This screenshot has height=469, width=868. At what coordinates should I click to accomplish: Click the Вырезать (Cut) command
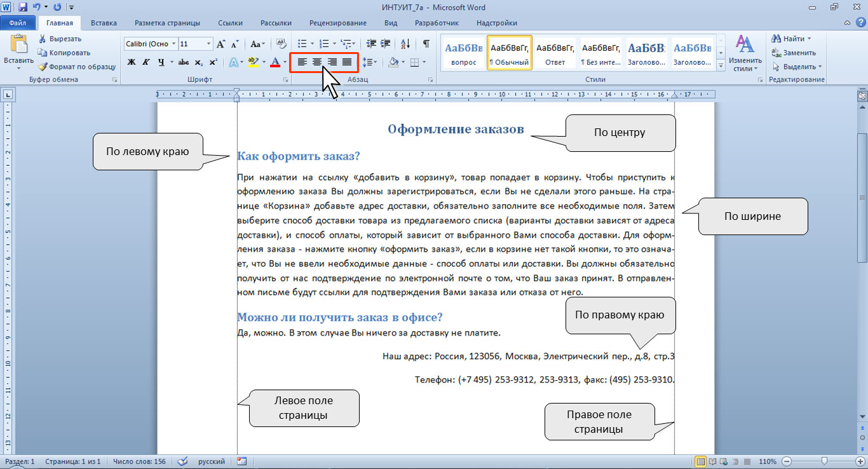tap(60, 39)
